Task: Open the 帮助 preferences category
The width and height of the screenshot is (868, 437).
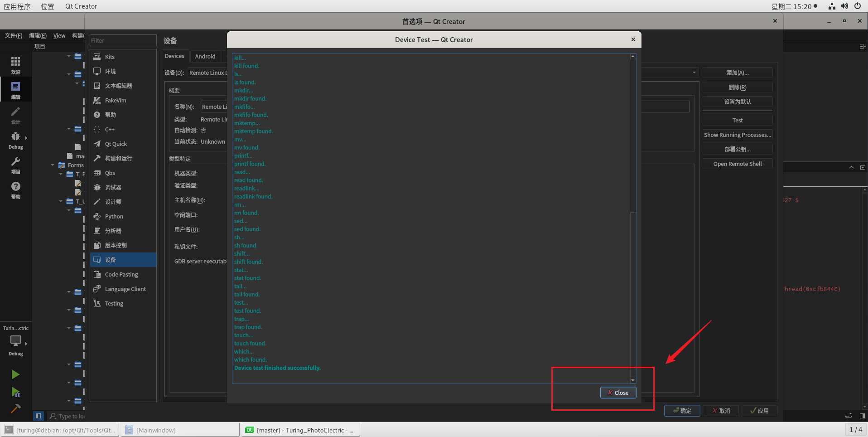Action: pyautogui.click(x=123, y=115)
